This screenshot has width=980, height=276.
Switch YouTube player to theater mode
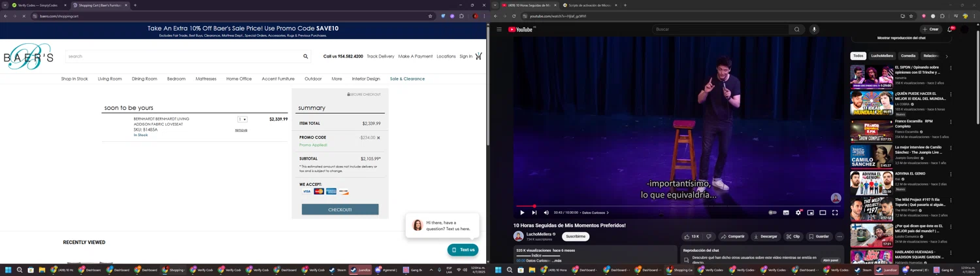point(823,213)
